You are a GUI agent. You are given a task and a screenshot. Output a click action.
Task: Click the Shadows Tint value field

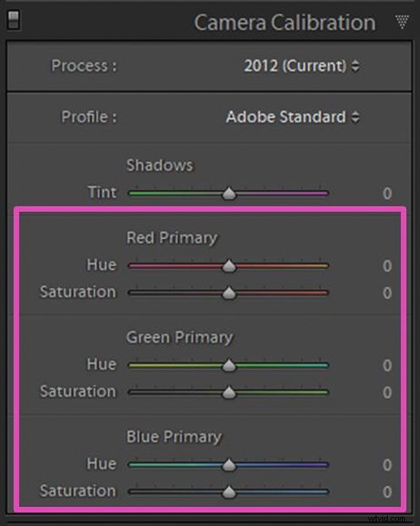point(387,194)
